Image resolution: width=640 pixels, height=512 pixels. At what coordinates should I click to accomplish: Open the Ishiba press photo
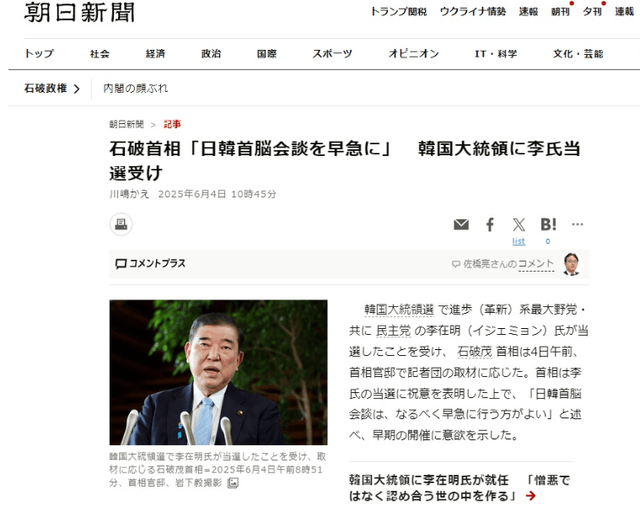coord(218,372)
